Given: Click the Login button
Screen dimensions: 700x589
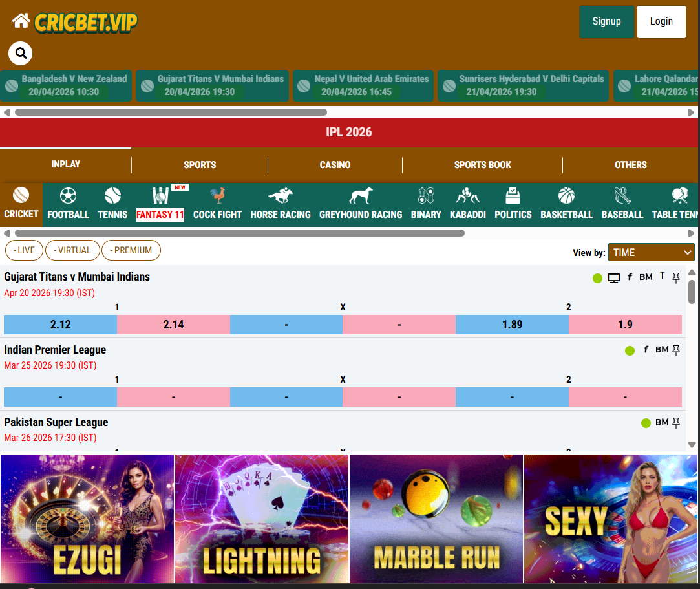Looking at the screenshot, I should [661, 21].
